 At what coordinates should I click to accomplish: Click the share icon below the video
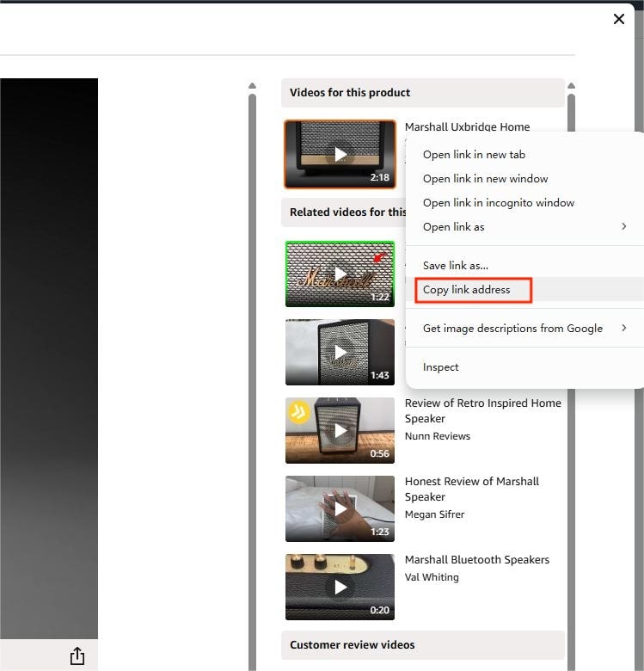[x=77, y=656]
